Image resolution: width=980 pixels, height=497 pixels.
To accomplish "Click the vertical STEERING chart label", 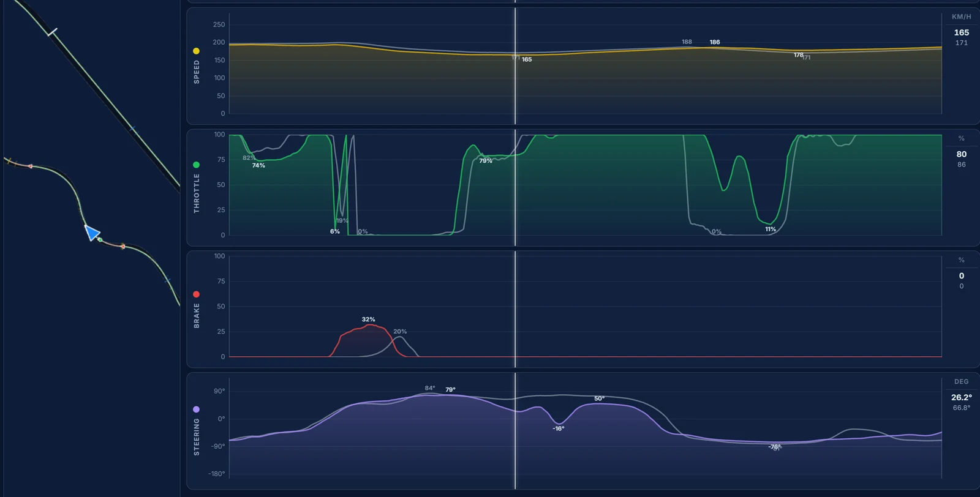I will tap(197, 436).
